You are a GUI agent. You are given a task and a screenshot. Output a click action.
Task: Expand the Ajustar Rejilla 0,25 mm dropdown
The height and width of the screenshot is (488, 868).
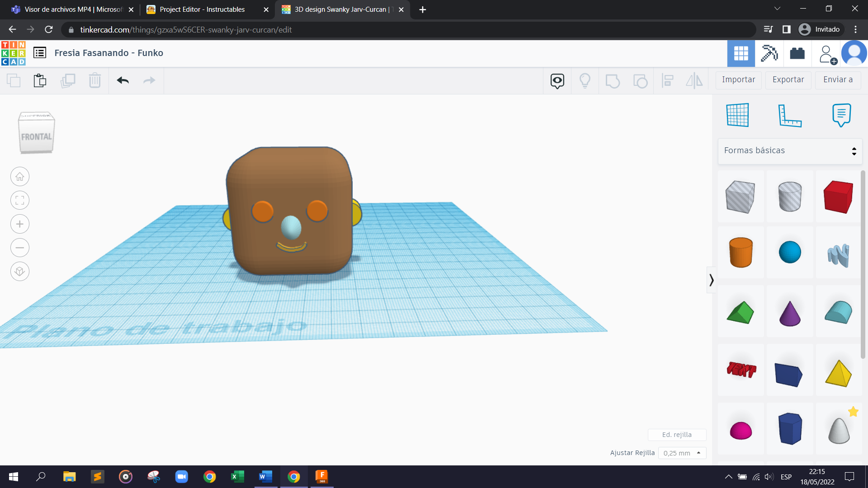click(x=682, y=453)
